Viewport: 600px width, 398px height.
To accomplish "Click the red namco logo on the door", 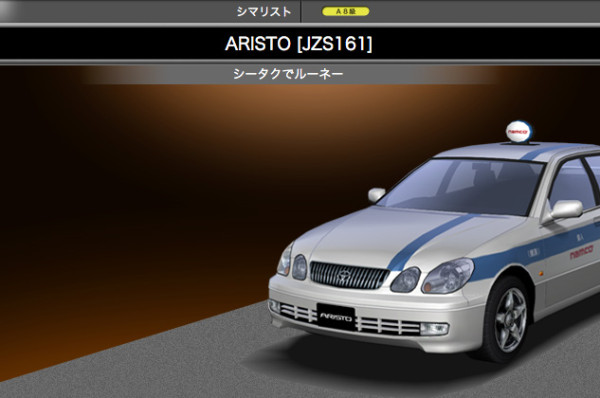I will pos(581,252).
